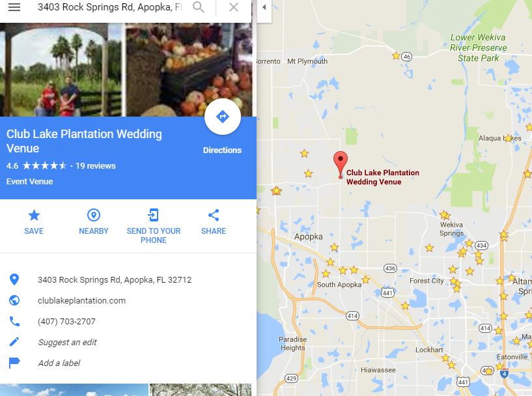Clear the search with X icon
The height and width of the screenshot is (396, 532).
[x=233, y=7]
